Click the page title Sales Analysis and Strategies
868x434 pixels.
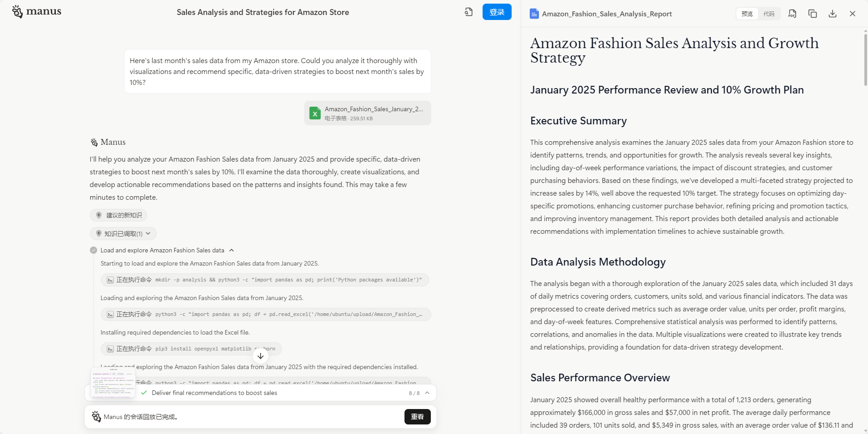pos(263,12)
